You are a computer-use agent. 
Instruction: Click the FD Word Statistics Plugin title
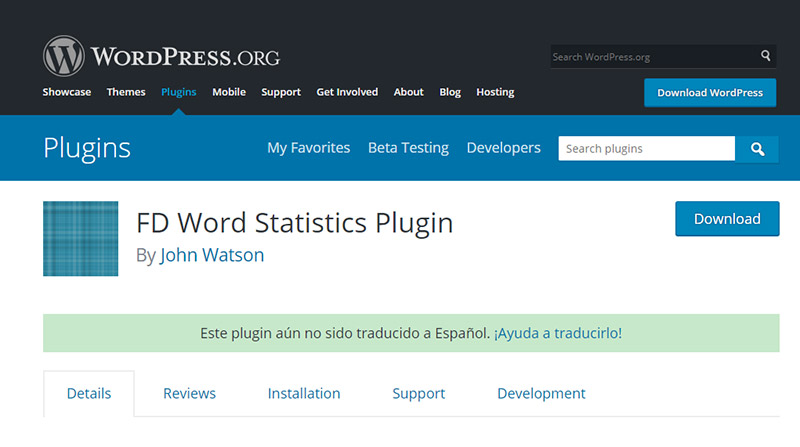tap(294, 223)
